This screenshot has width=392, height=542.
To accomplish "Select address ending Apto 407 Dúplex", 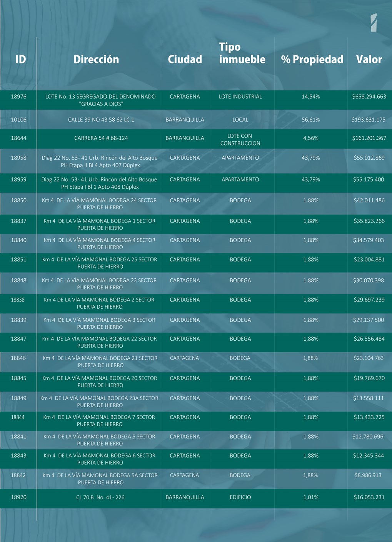I will [100, 161].
